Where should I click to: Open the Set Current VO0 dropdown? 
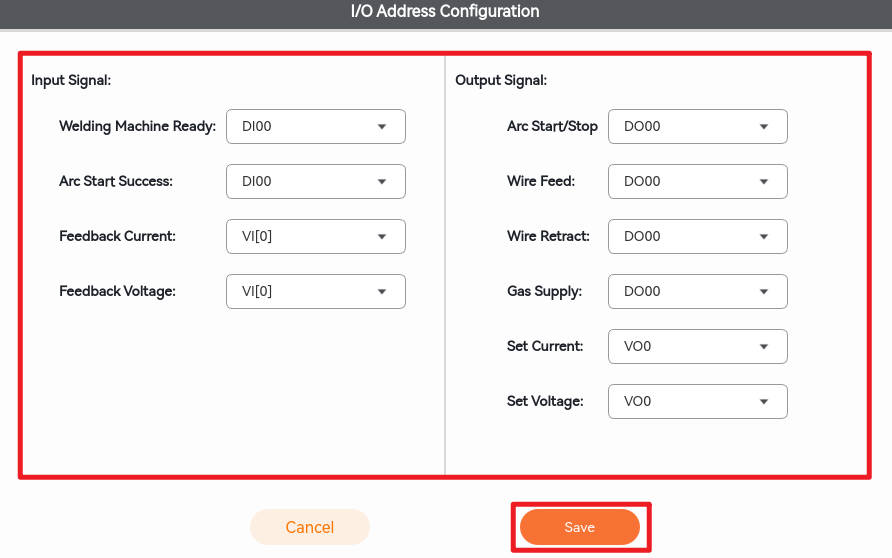pyautogui.click(x=697, y=346)
